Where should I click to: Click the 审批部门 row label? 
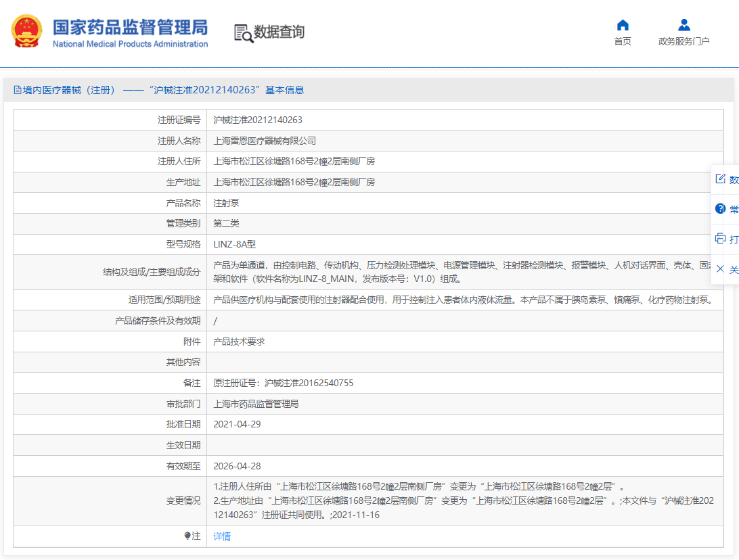pyautogui.click(x=183, y=404)
